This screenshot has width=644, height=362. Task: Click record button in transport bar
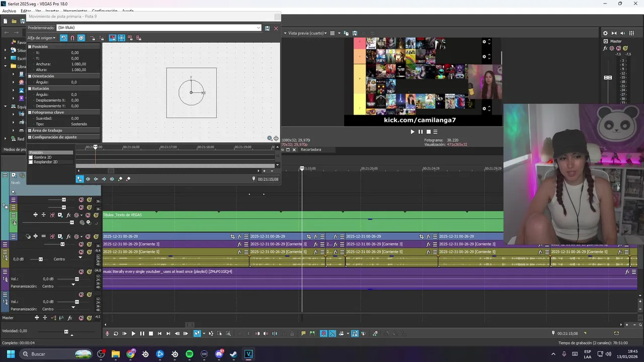point(107,333)
